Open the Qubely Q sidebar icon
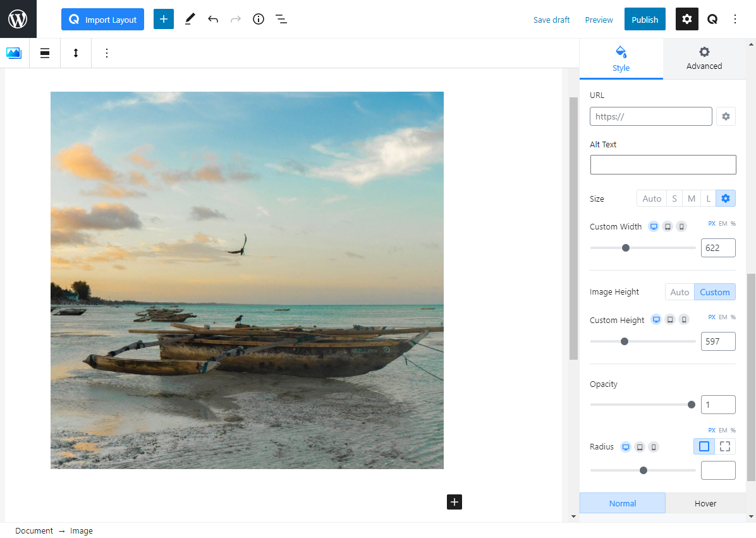The height and width of the screenshot is (538, 756). (712, 20)
